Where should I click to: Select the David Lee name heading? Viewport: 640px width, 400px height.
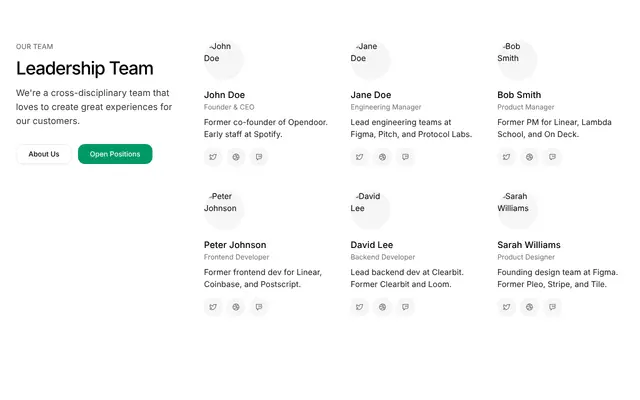tap(372, 245)
